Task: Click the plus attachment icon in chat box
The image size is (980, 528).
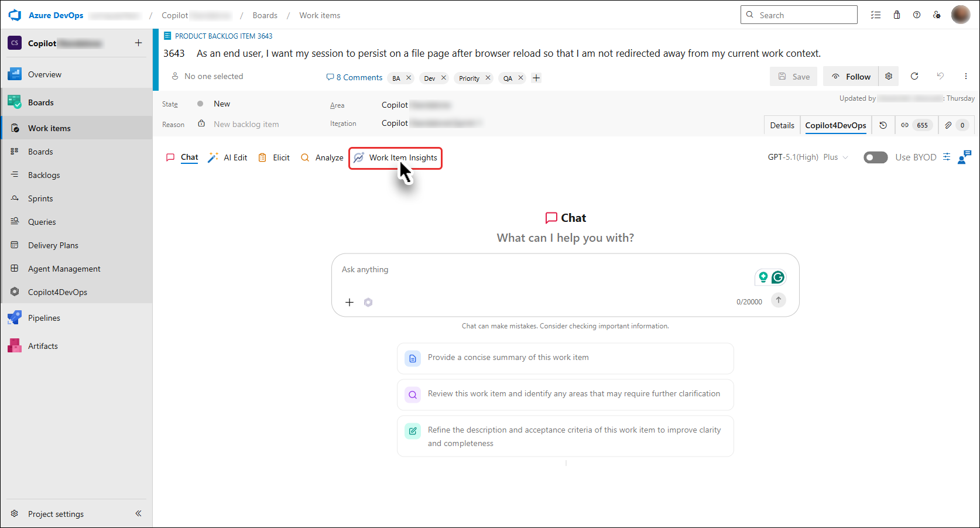Action: click(349, 302)
